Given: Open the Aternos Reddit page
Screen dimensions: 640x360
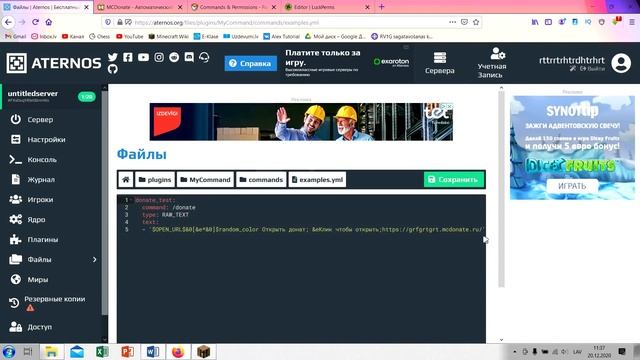Looking at the screenshot, I should click(174, 57).
